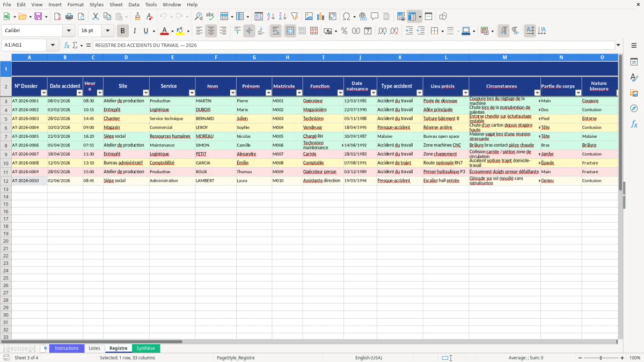644x362 pixels.
Task: Click the horizontal scrollbar
Action: pos(92,341)
